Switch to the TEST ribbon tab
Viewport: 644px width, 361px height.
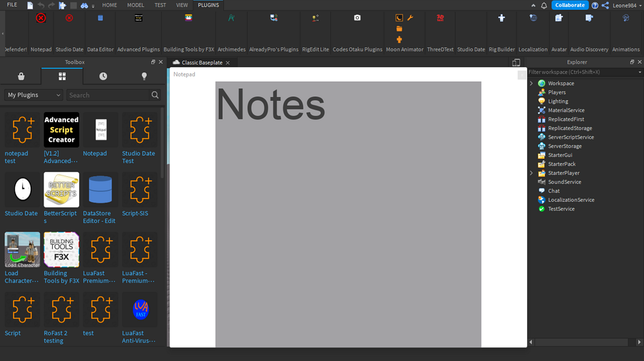(x=160, y=5)
